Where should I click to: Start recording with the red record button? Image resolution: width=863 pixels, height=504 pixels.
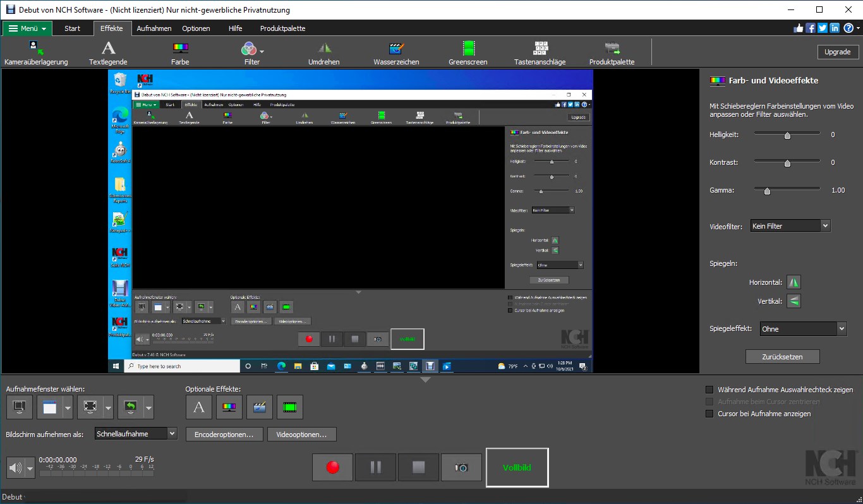click(332, 467)
